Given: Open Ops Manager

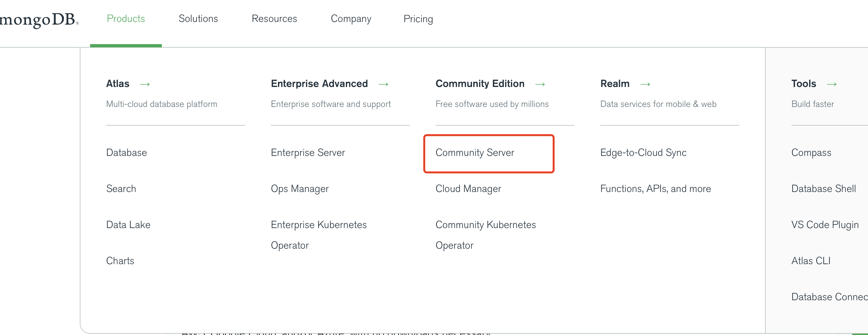Looking at the screenshot, I should 300,189.
